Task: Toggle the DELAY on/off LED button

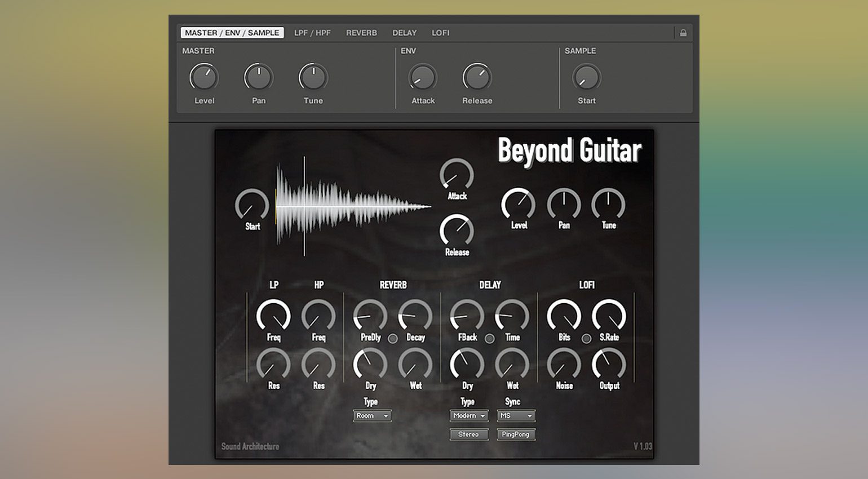Action: tap(490, 339)
